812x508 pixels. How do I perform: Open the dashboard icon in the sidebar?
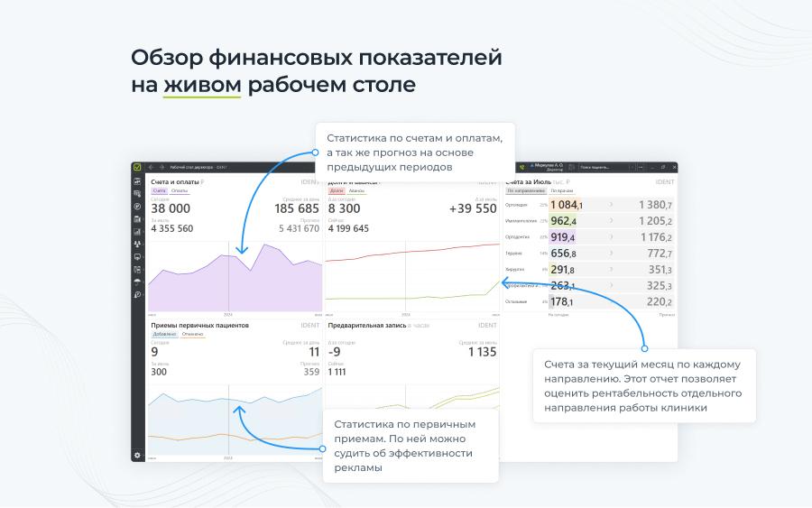137,181
